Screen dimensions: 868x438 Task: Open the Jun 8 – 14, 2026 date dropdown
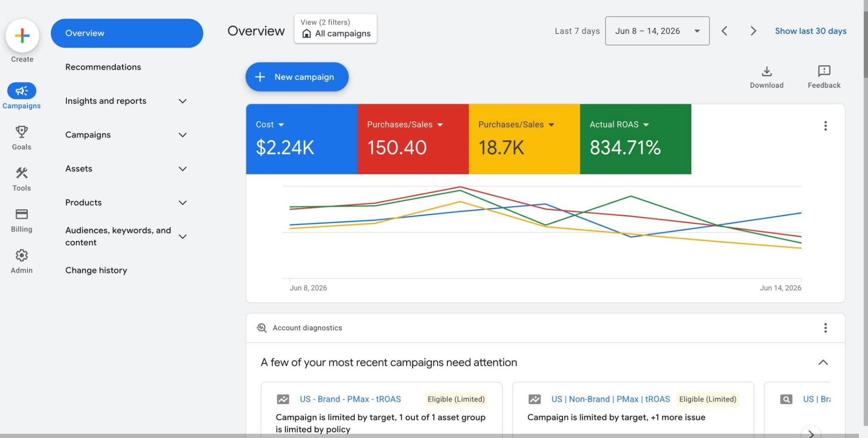coord(657,31)
